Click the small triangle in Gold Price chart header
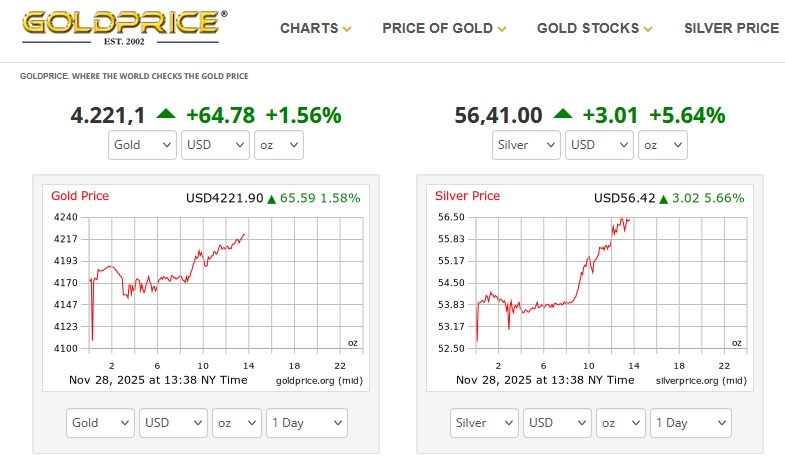Screen dimensions: 785x462 [x=272, y=198]
